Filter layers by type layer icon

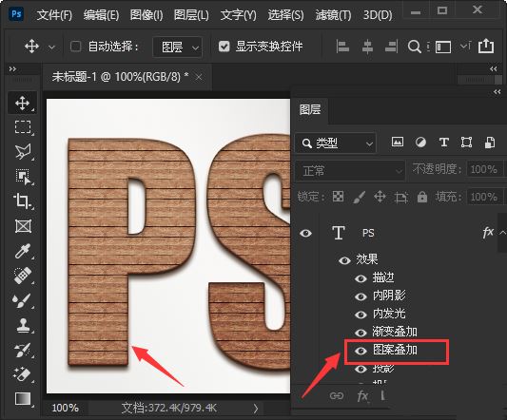click(x=444, y=143)
